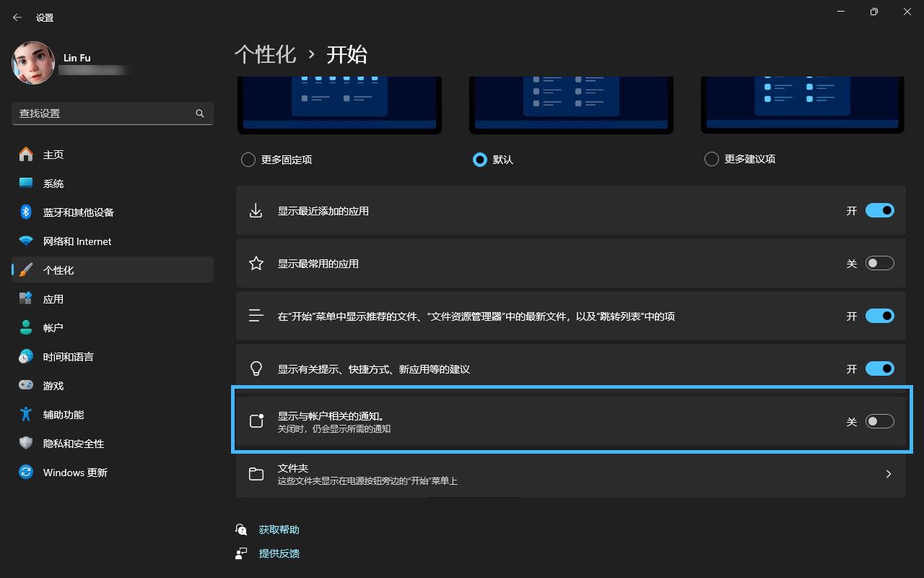Open 辅助功能 settings
Screen dimensions: 924x578
[x=113, y=415]
